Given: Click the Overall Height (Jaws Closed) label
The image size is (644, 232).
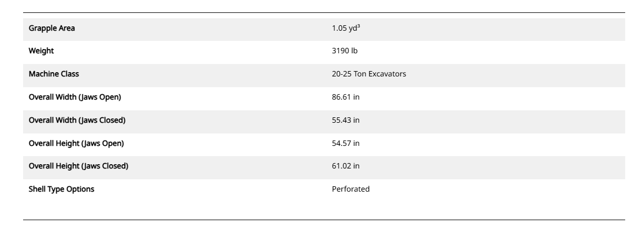Looking at the screenshot, I should 78,166.
